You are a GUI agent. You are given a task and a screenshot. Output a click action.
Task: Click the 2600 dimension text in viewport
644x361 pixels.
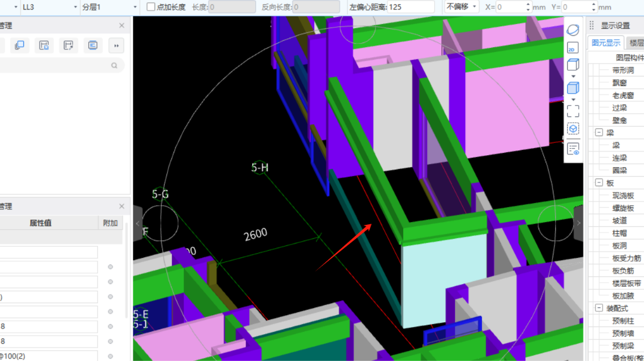[255, 235]
